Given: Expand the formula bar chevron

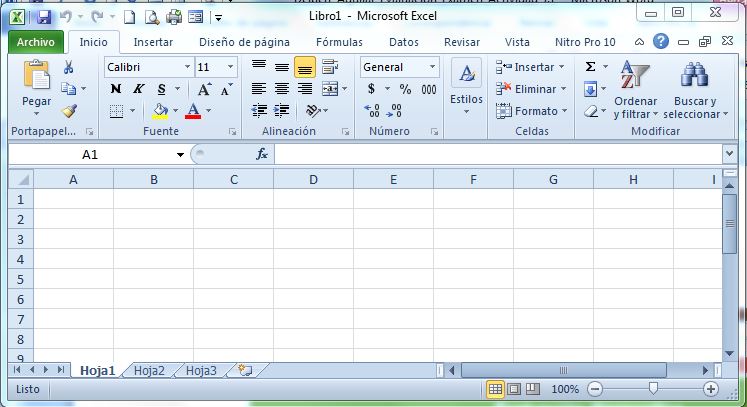Looking at the screenshot, I should (x=729, y=154).
